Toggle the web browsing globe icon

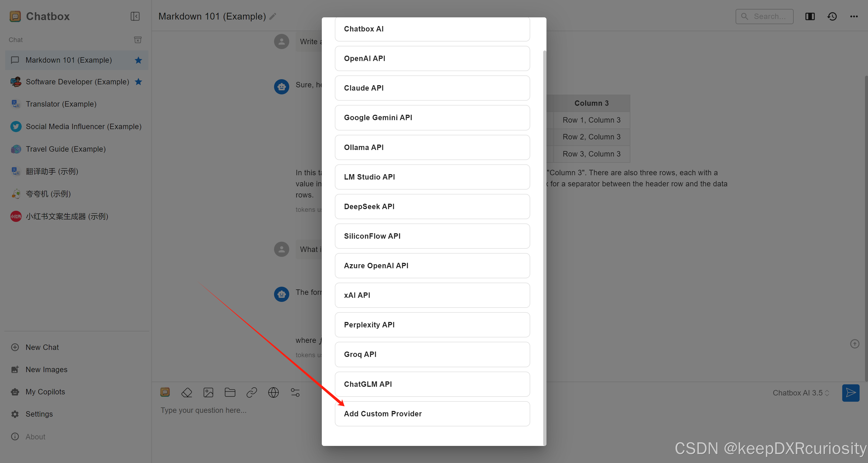click(273, 392)
